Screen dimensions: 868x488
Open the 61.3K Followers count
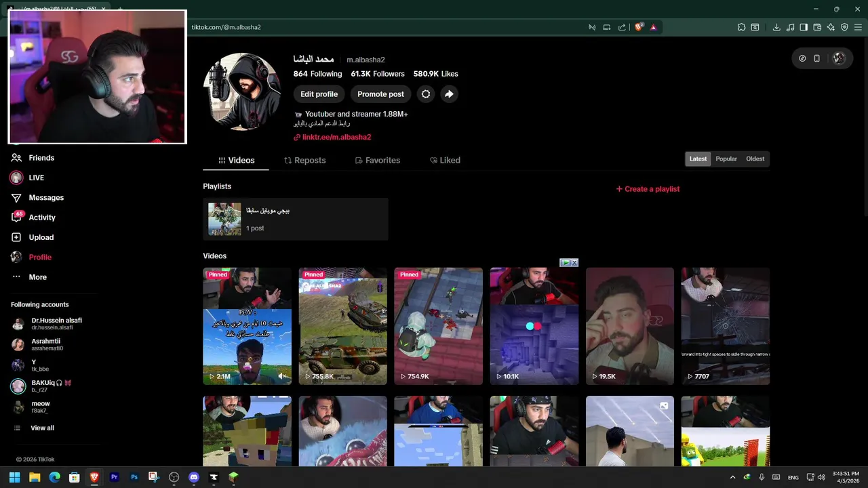tap(378, 74)
